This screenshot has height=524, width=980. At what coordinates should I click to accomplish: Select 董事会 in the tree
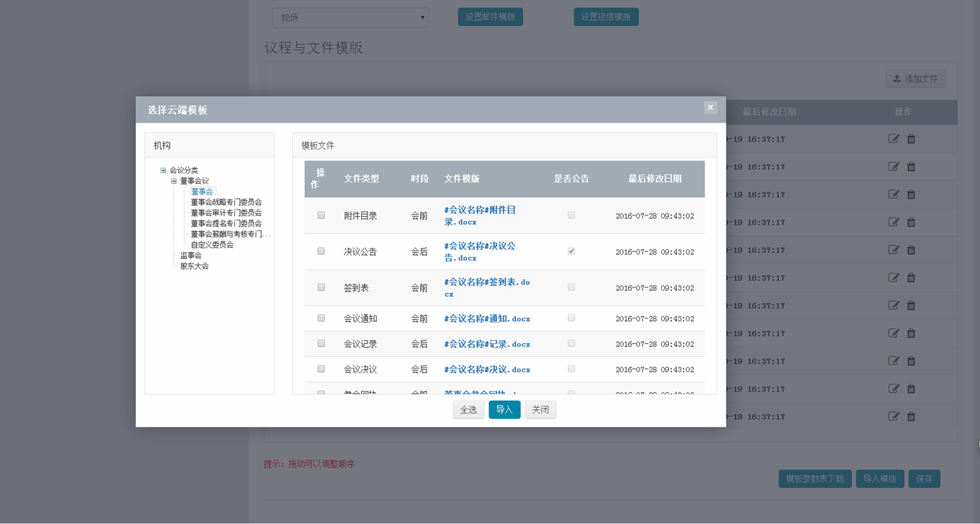coord(202,192)
